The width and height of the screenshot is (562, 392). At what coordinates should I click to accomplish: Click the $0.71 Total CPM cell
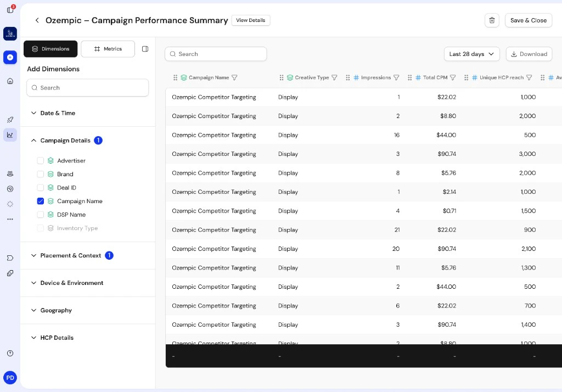449,211
